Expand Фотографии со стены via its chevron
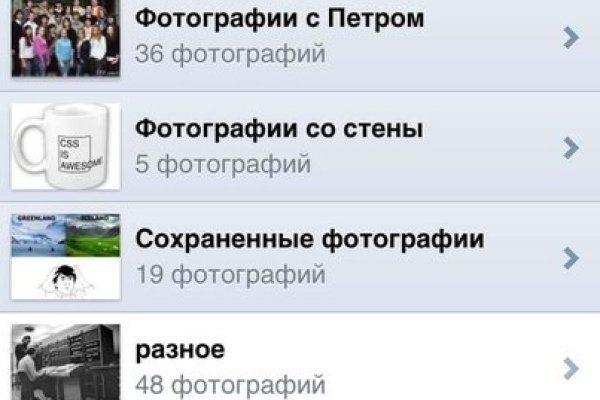The image size is (600, 400). pos(571,147)
